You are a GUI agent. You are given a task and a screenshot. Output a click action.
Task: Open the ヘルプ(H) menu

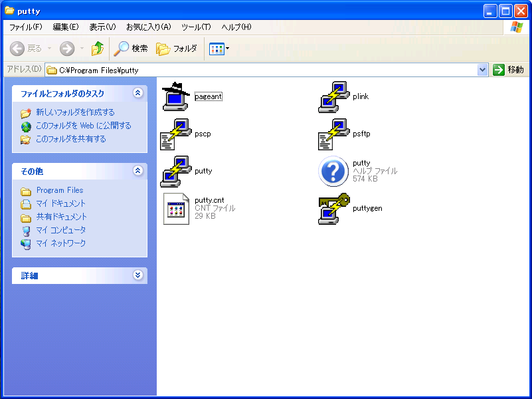(x=236, y=27)
